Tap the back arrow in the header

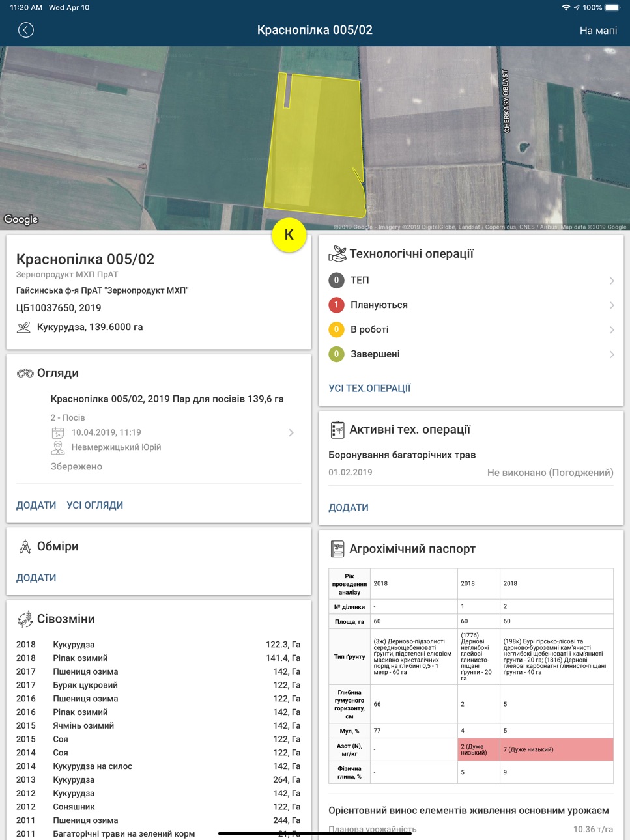[x=26, y=30]
